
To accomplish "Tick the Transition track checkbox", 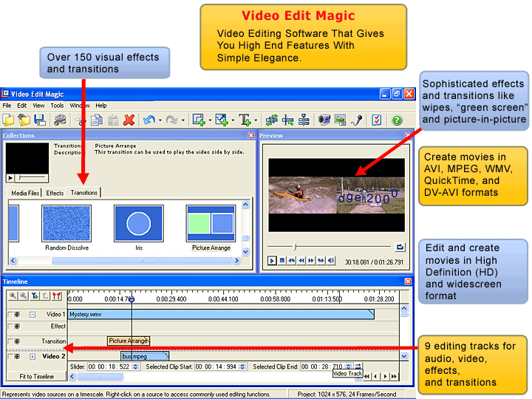I will (10, 341).
